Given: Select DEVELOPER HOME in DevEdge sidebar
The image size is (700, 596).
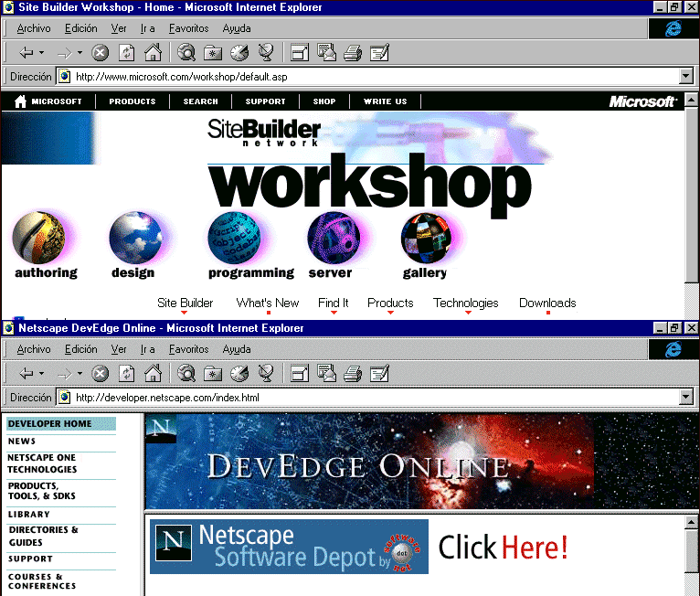Looking at the screenshot, I should [61, 423].
